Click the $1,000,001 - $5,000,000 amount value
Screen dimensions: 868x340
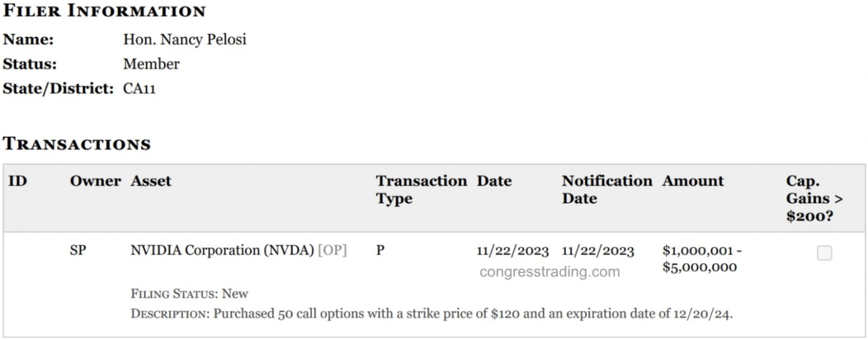[x=701, y=259]
